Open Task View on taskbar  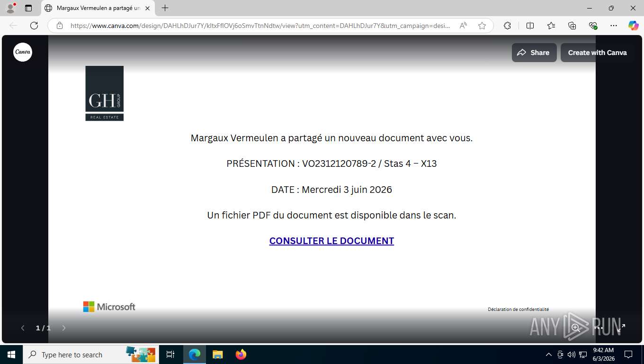pyautogui.click(x=170, y=355)
